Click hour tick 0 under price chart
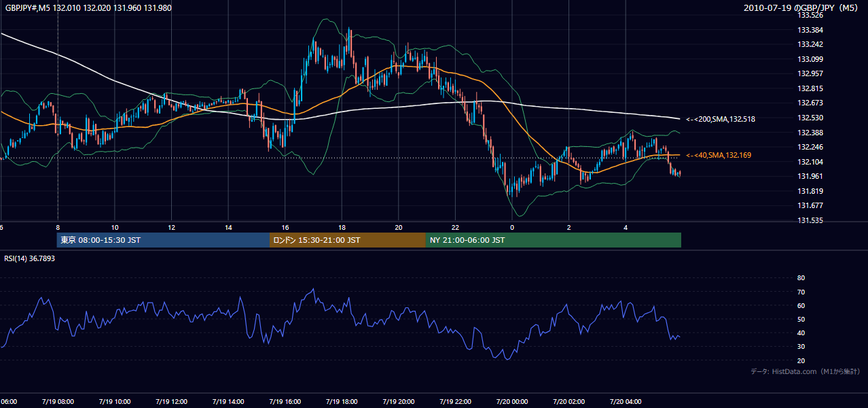 point(512,227)
